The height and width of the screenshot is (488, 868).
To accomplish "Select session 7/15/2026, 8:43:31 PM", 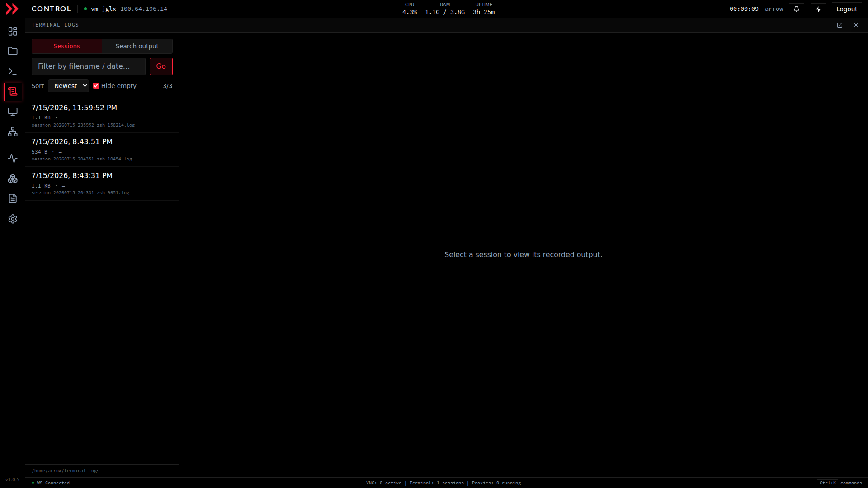I will pyautogui.click(x=102, y=183).
